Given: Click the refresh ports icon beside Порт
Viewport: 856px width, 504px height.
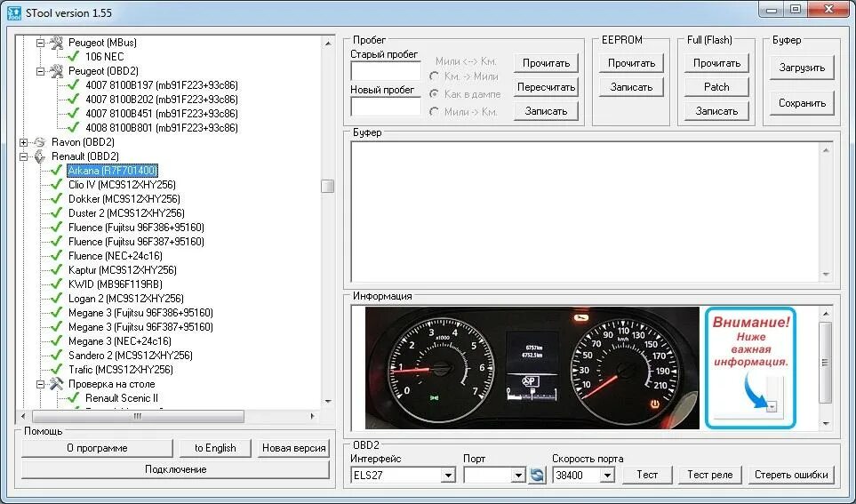Looking at the screenshot, I should 537,475.
